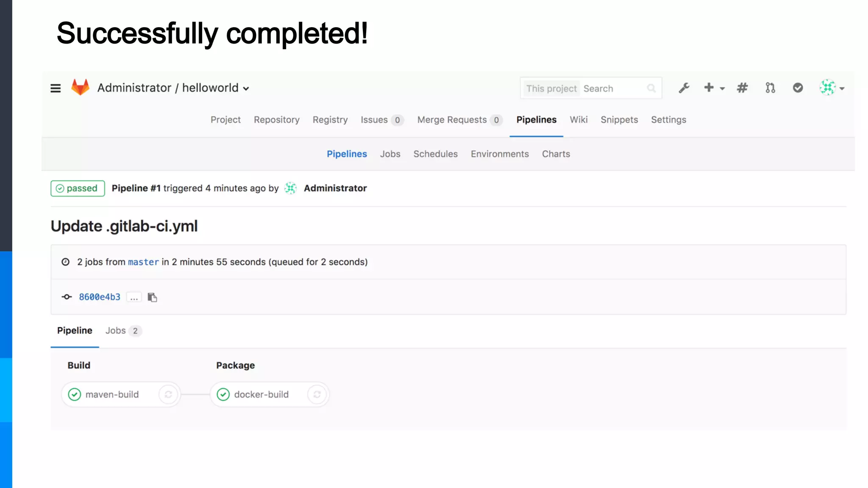Select the Pipeline graph tab
The height and width of the screenshot is (488, 868).
tap(75, 330)
